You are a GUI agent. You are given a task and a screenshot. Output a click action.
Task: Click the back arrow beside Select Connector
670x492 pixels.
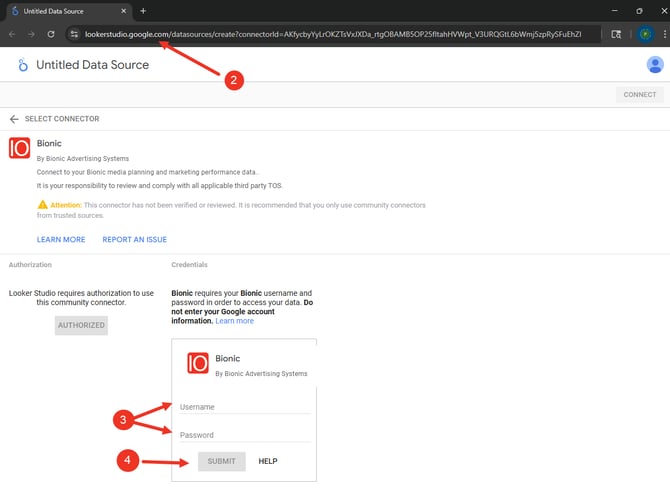coord(14,119)
